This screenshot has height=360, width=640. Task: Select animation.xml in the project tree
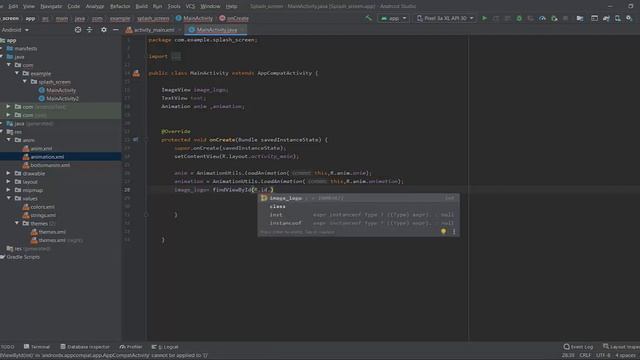click(x=43, y=157)
